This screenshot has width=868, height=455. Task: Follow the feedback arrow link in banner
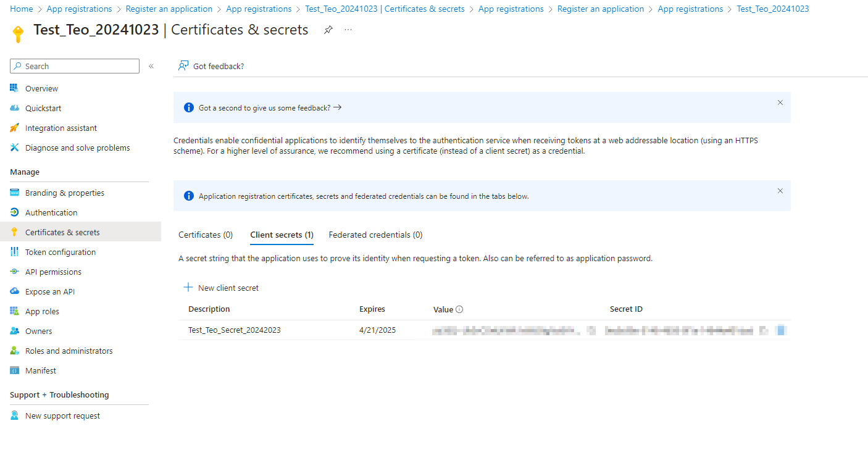click(x=337, y=107)
